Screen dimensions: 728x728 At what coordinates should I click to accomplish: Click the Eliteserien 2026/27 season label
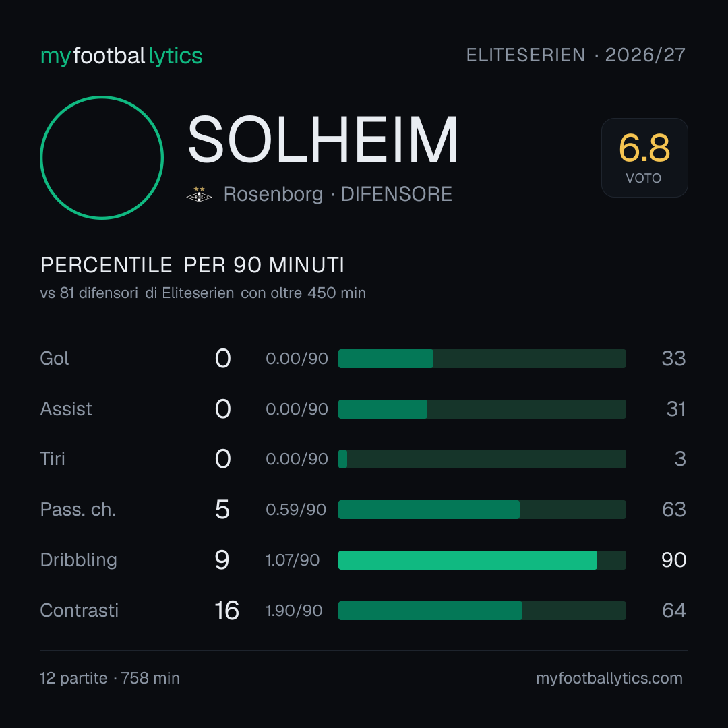coord(576,55)
